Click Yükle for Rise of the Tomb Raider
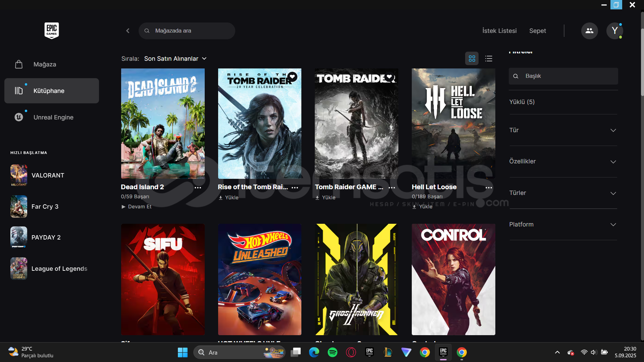This screenshot has width=644, height=362. tap(229, 198)
